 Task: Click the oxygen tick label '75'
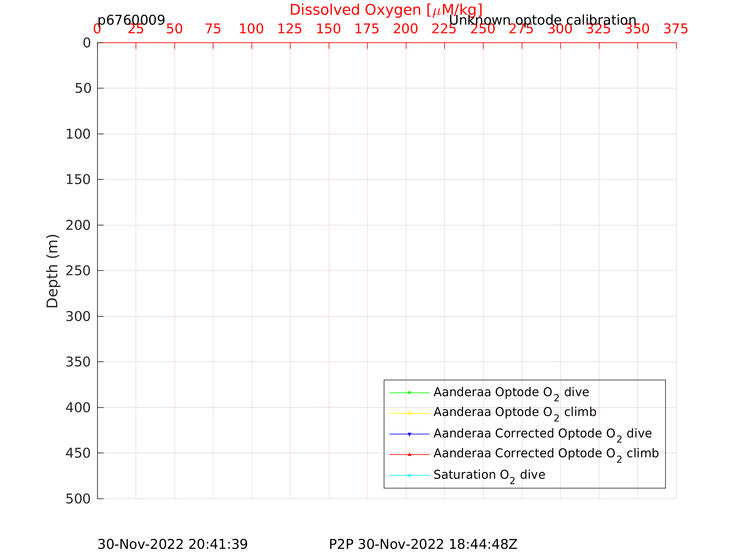[213, 29]
